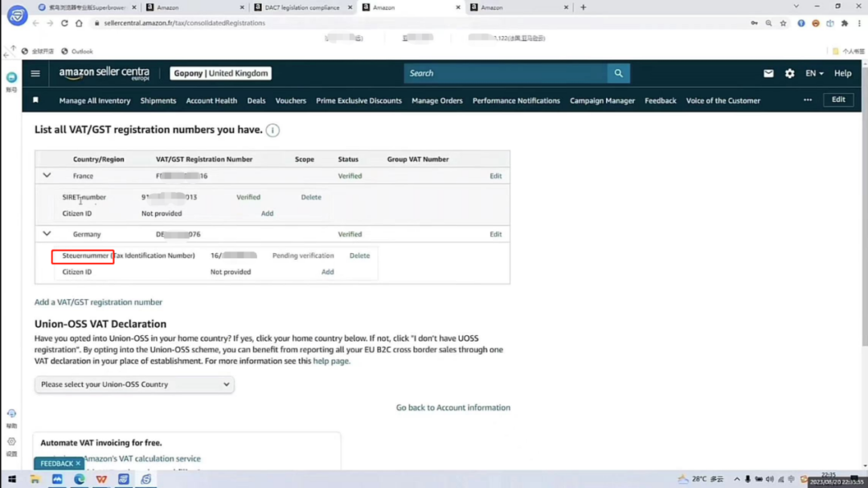Add Citizen ID for France
This screenshot has width=868, height=488.
point(268,213)
